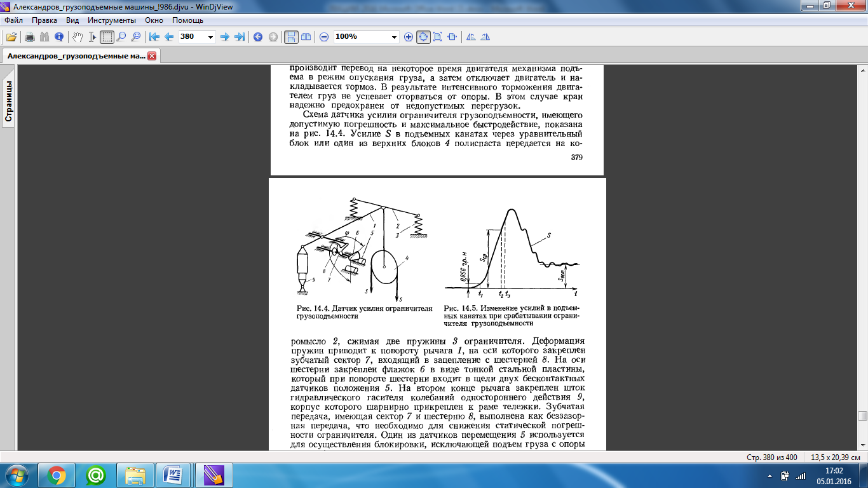
Task: Open the page number dropdown showing 380
Action: [211, 37]
